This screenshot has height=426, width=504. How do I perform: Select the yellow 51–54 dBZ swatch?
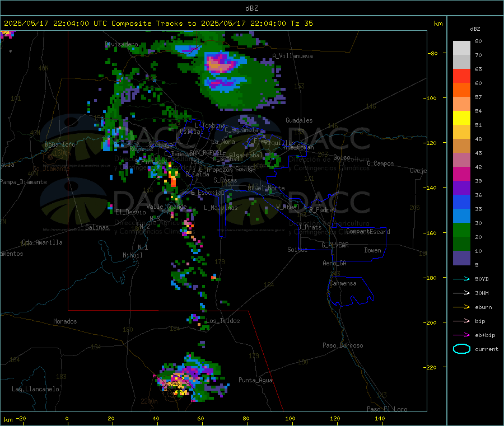(x=461, y=118)
